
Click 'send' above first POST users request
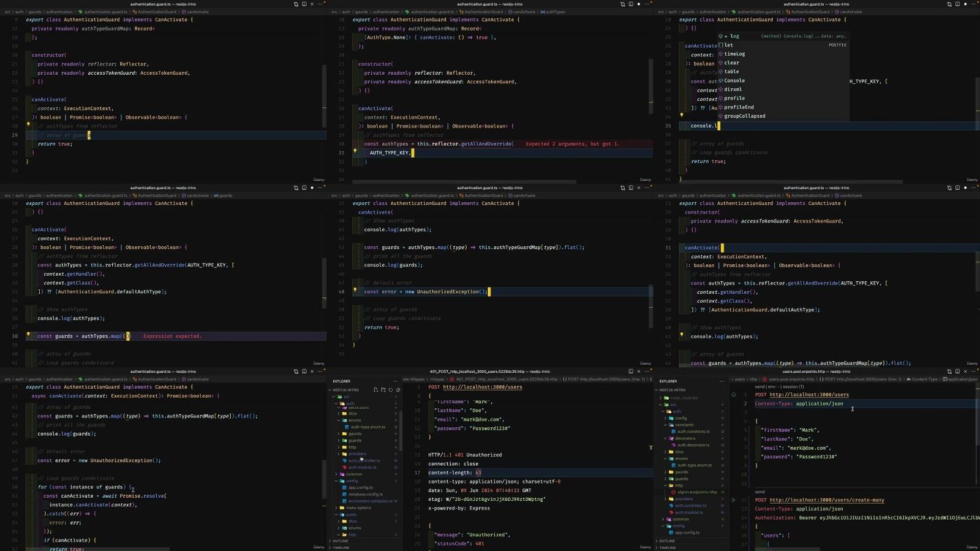tap(759, 387)
